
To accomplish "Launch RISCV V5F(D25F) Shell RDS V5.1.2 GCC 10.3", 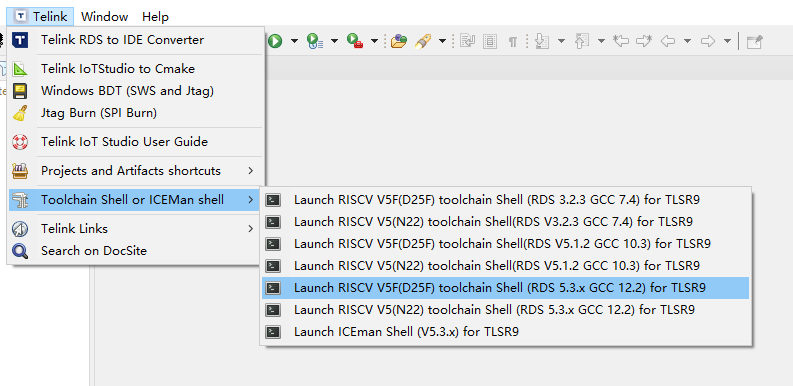I will point(505,244).
